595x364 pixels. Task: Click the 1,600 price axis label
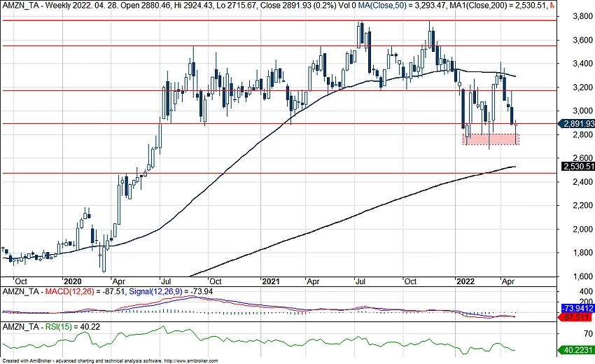point(582,276)
